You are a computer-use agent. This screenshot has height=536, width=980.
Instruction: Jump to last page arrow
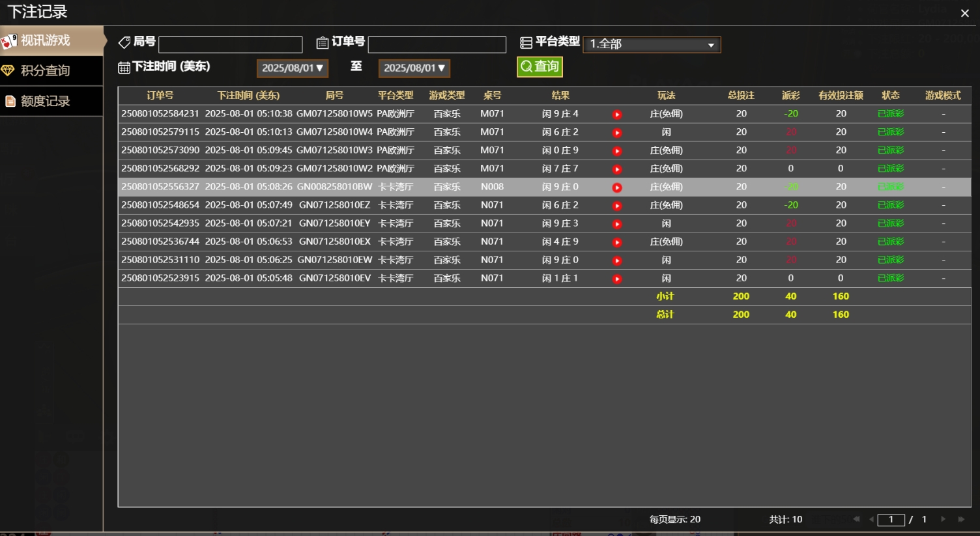click(x=961, y=519)
